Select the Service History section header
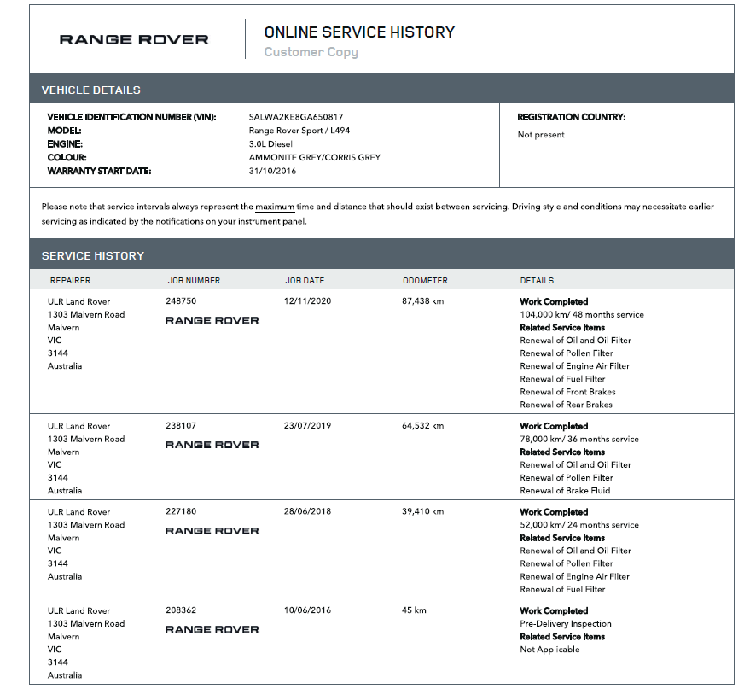The image size is (750, 700). [x=93, y=255]
